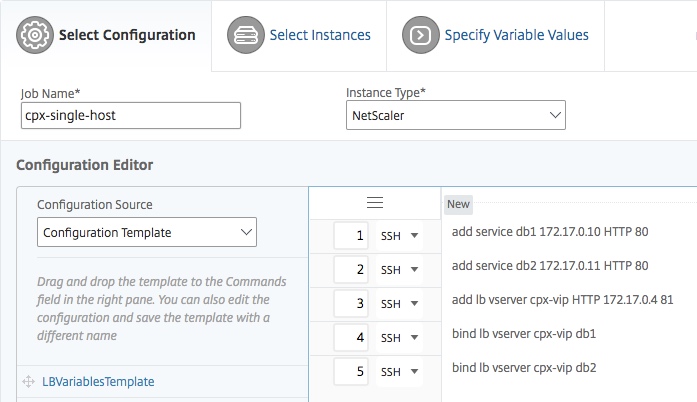
Task: Open the SSH dropdown for command 3
Action: click(x=399, y=304)
